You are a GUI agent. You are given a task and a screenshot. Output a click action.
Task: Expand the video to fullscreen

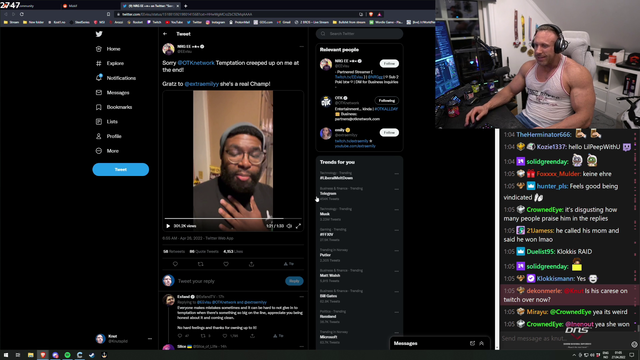tap(298, 226)
